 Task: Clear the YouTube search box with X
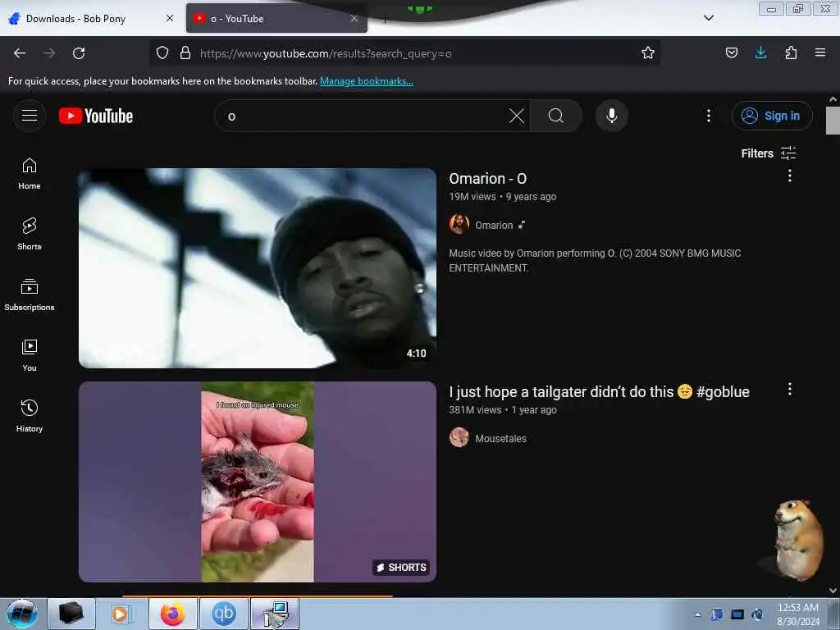[x=517, y=116]
